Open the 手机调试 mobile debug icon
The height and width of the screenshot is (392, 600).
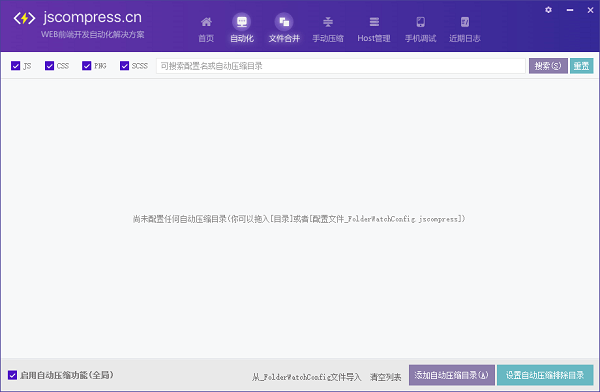tap(421, 22)
